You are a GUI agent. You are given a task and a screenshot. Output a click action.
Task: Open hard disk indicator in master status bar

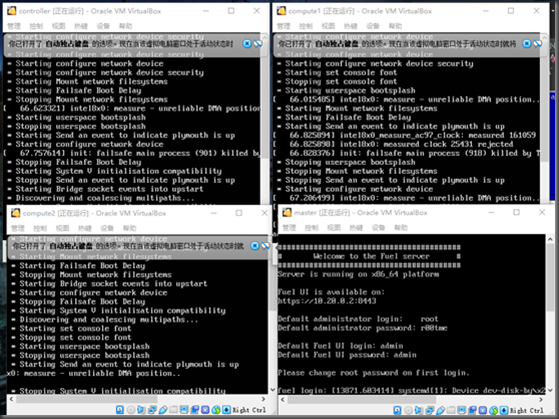pos(397,410)
